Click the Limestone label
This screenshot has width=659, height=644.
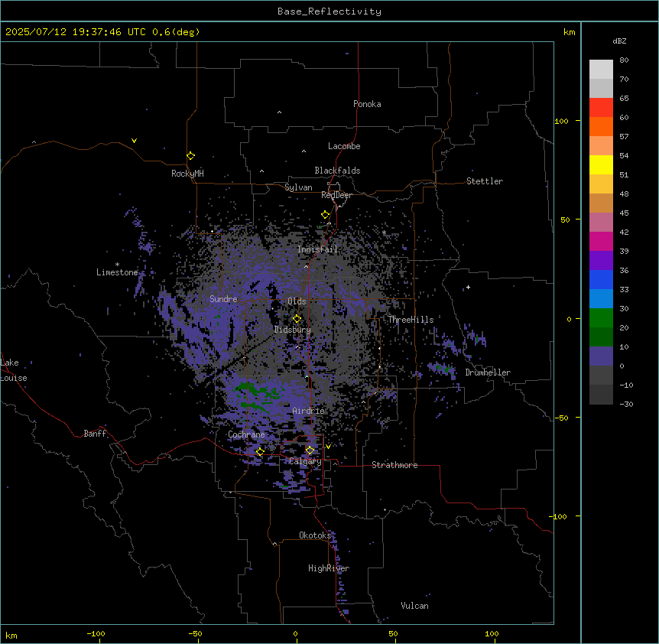coord(117,272)
